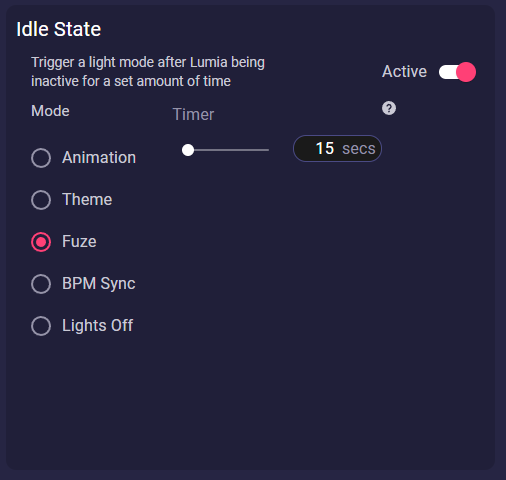Screen dimensions: 506x480
Task: Click the Animation label text
Action: point(99,157)
